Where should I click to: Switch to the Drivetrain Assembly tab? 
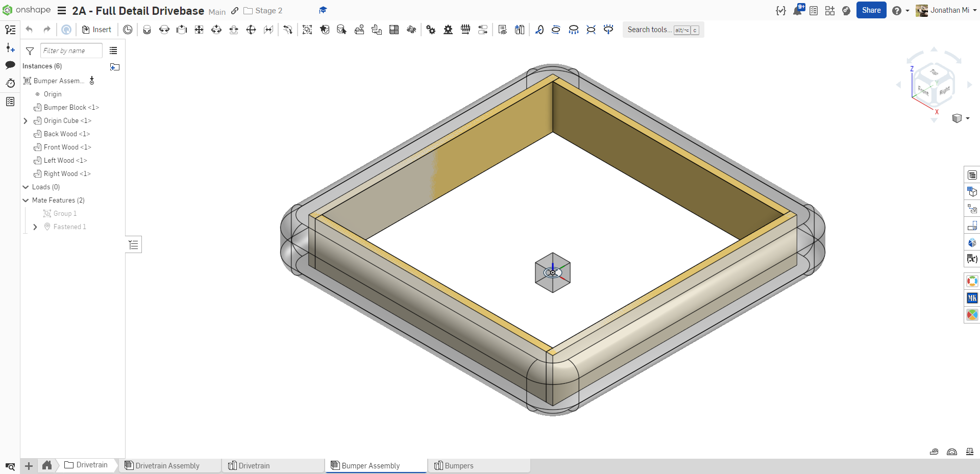(167, 466)
